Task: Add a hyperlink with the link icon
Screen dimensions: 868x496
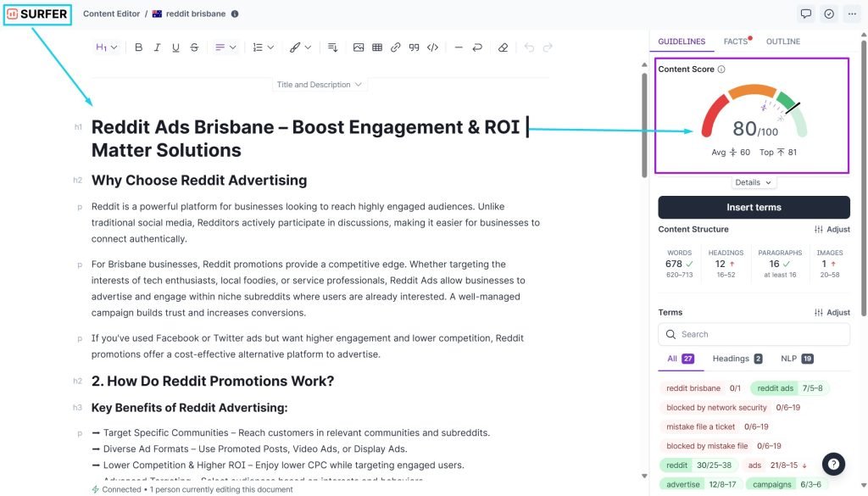Action: pos(396,47)
